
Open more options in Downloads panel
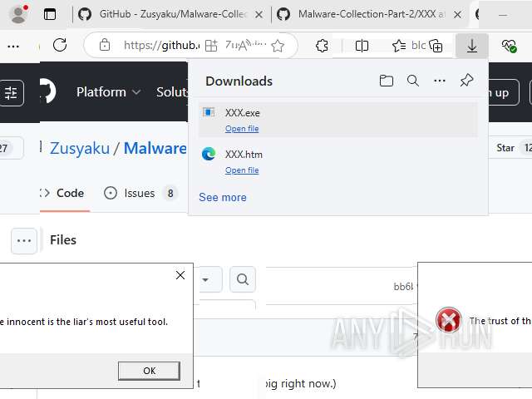pyautogui.click(x=440, y=81)
